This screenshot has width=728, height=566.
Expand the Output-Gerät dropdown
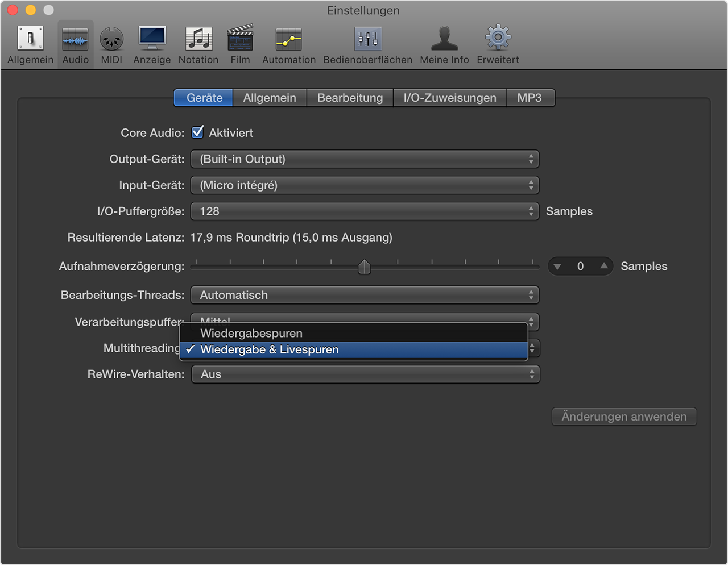(365, 159)
